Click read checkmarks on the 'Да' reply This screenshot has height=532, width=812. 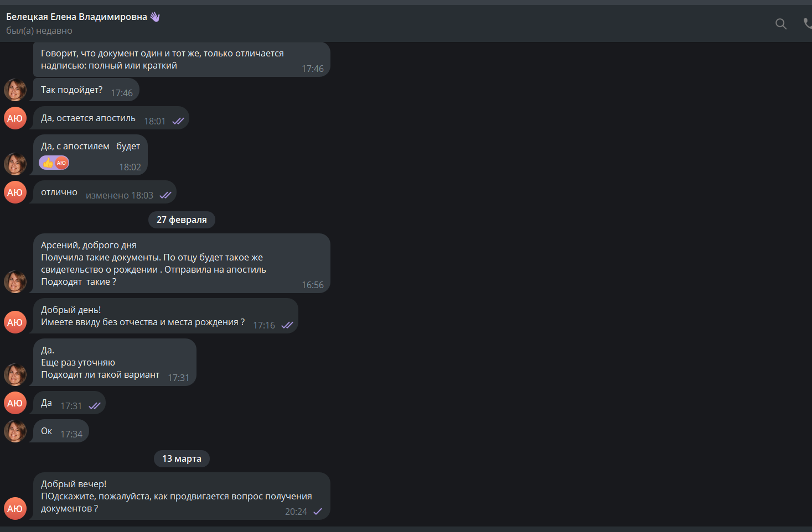(95, 406)
